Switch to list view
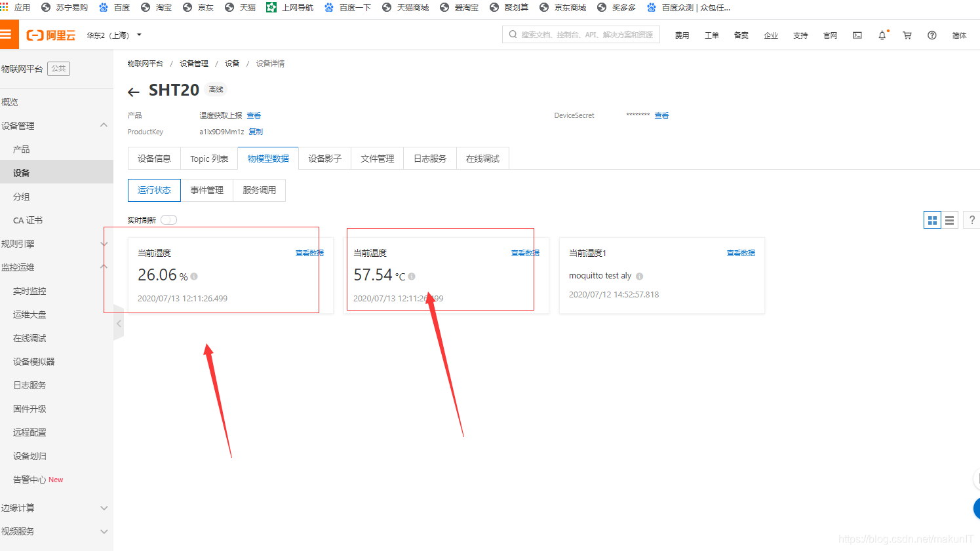This screenshot has width=980, height=551. (x=949, y=220)
